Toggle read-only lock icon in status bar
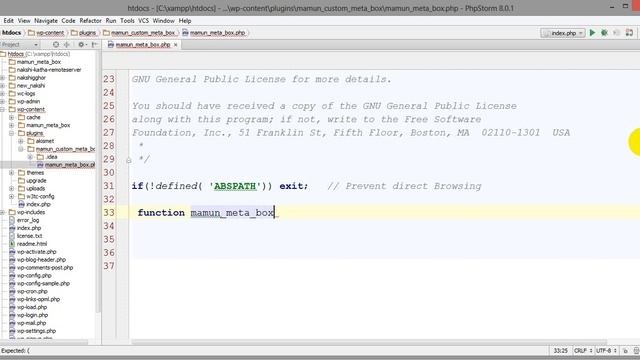 (x=625, y=351)
